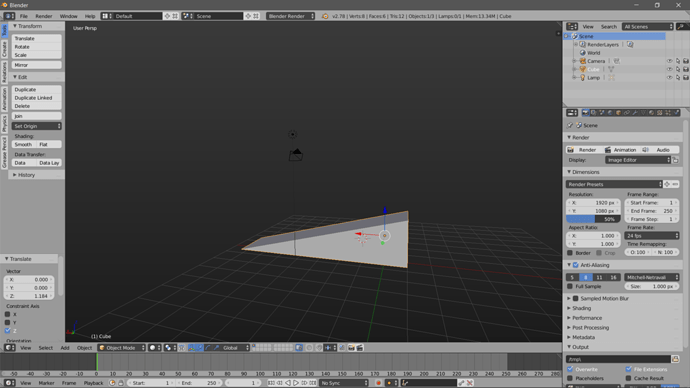690x388 pixels.
Task: Click the Camera object icon in outliner
Action: (583, 61)
